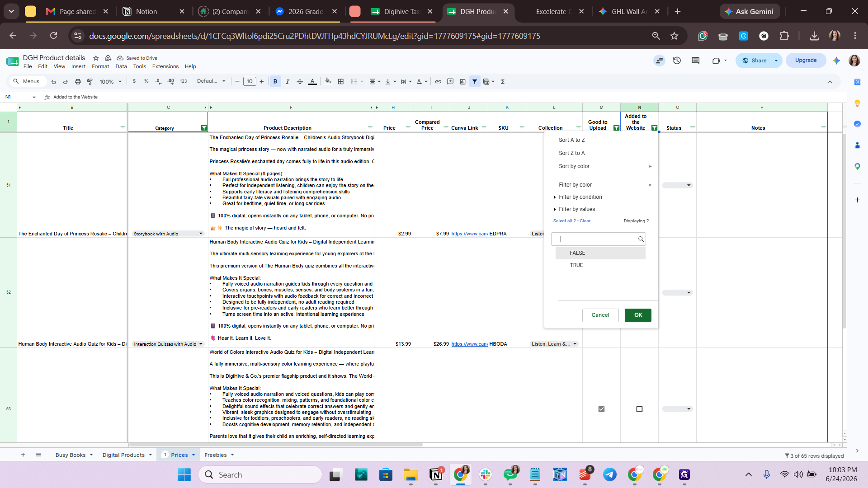The width and height of the screenshot is (868, 488).
Task: Confirm filter with OK button
Action: [x=638, y=315]
